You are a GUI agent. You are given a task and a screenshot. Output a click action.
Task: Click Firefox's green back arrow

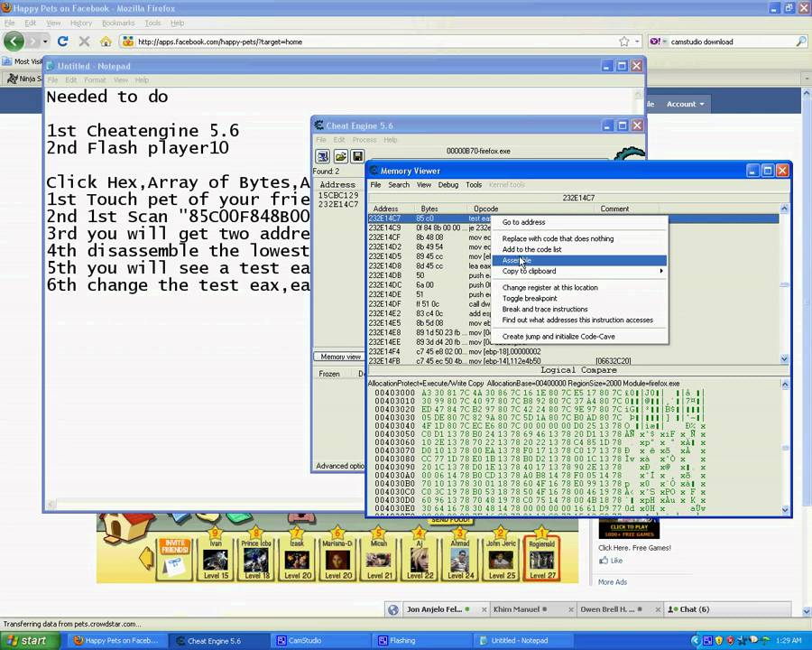tap(14, 42)
